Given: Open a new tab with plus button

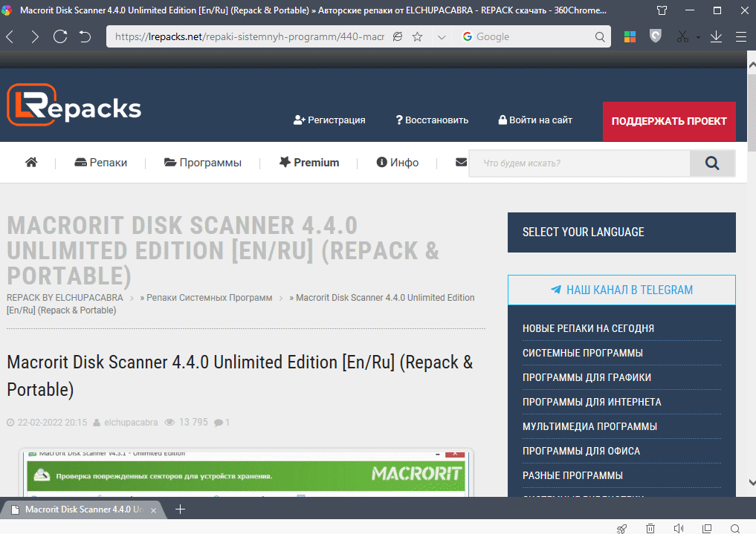Looking at the screenshot, I should [180, 509].
